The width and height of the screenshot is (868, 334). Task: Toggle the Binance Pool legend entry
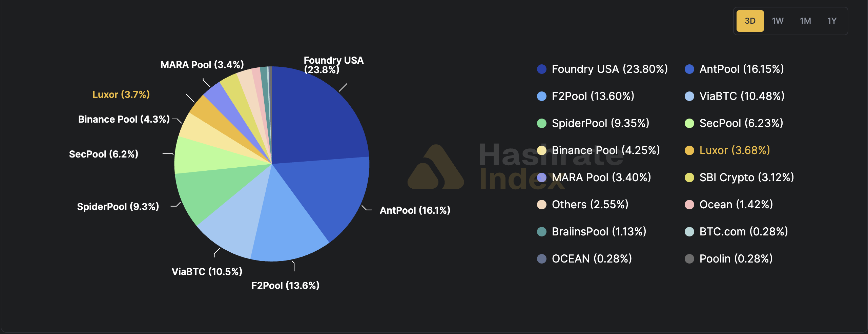click(x=604, y=150)
